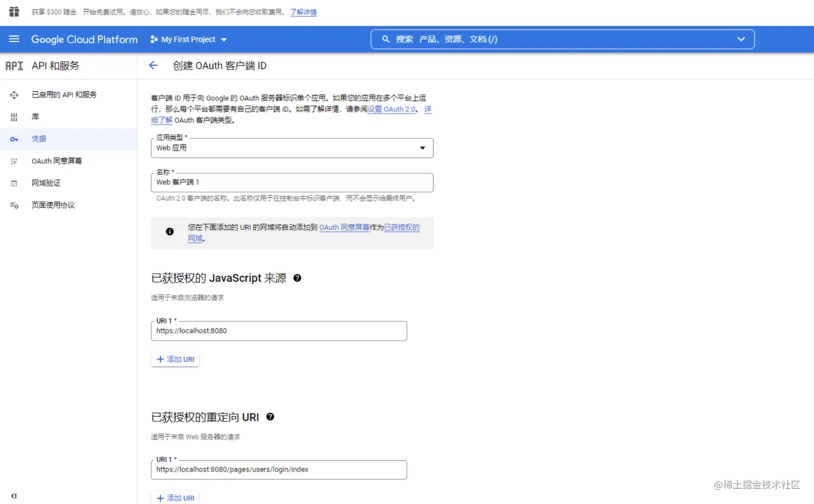Open the My First Project selector
Image resolution: width=814 pixels, height=504 pixels.
click(x=188, y=39)
